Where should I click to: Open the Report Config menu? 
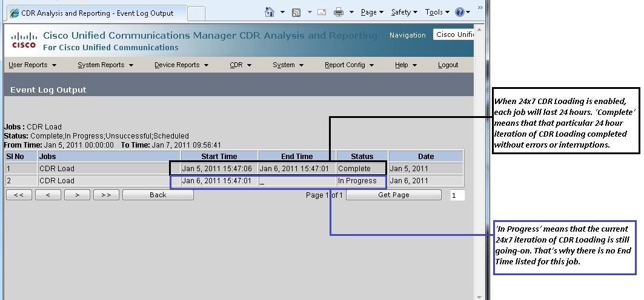349,65
